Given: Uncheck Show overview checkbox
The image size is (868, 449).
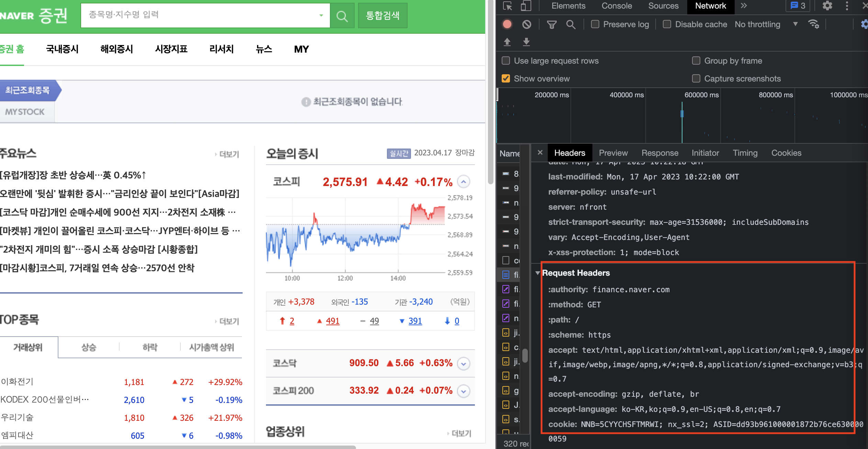Looking at the screenshot, I should click(x=506, y=79).
